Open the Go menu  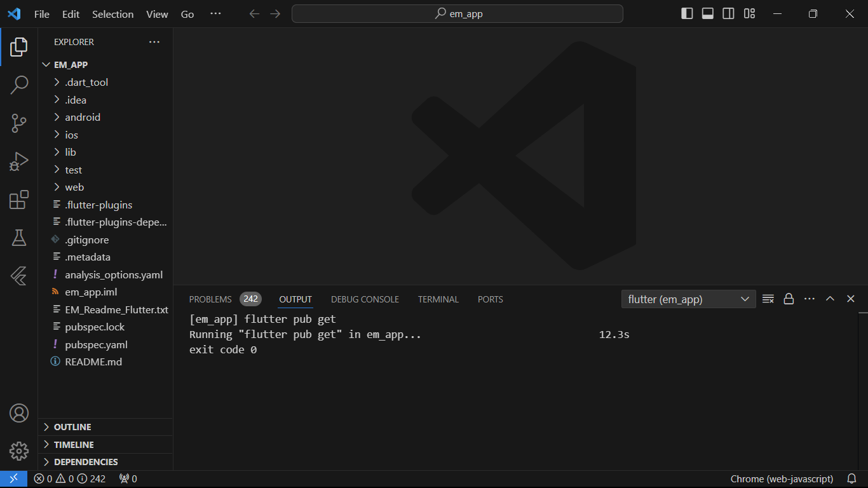point(187,14)
